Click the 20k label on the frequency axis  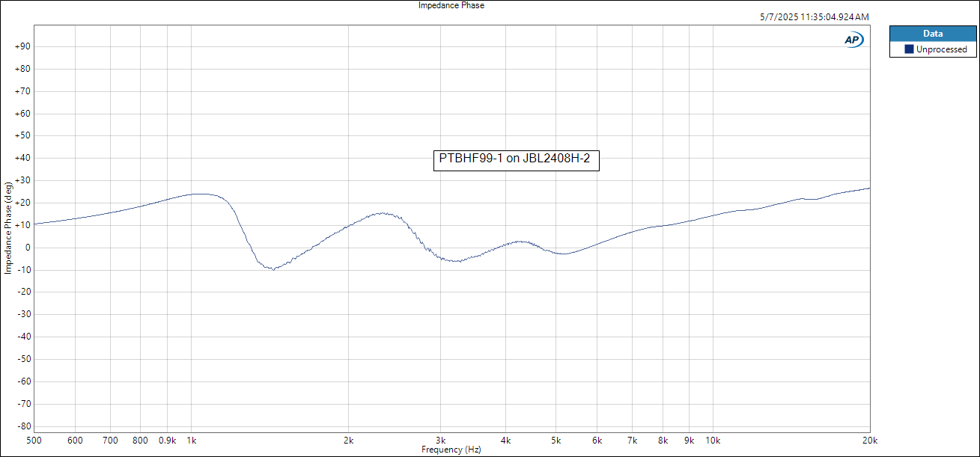pyautogui.click(x=870, y=441)
